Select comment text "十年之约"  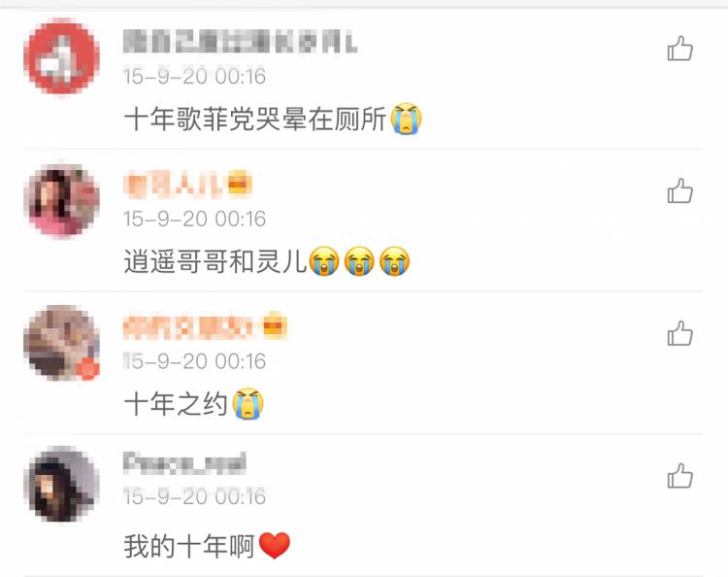tap(176, 403)
